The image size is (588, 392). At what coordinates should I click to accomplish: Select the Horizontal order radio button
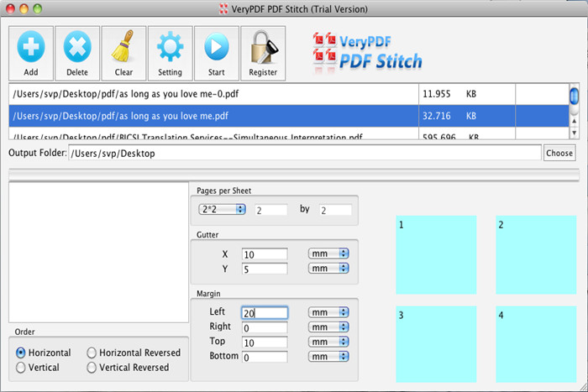(21, 353)
